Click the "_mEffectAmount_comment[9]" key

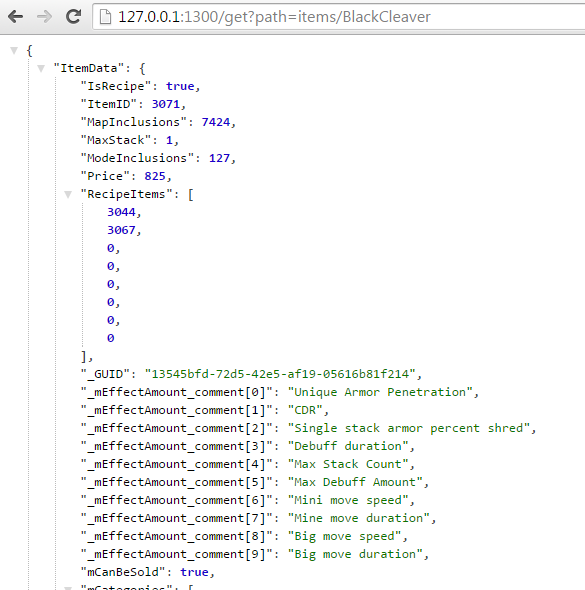(176, 554)
